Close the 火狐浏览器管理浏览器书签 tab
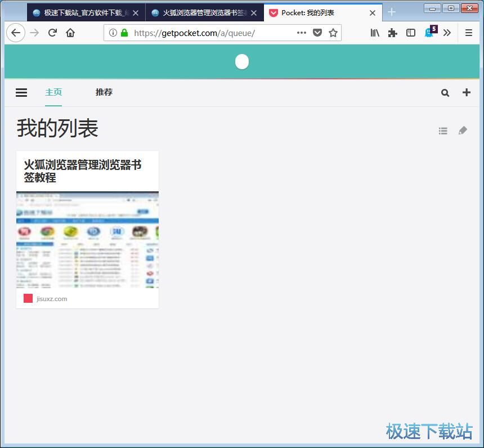The height and width of the screenshot is (448, 484). pyautogui.click(x=254, y=13)
